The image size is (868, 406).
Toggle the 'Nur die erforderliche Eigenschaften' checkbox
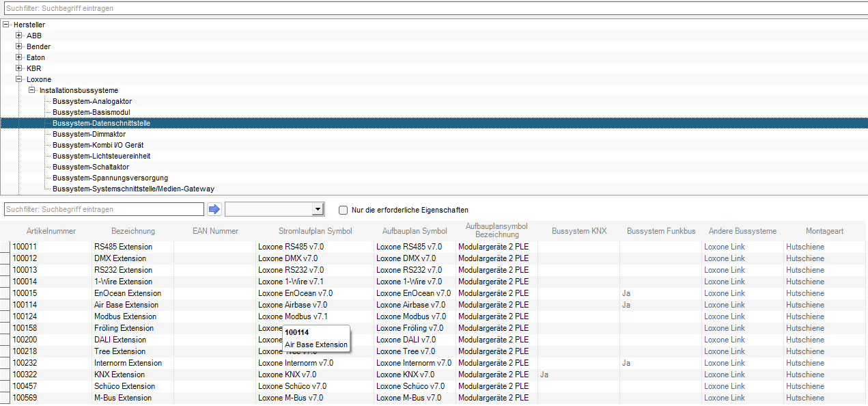tap(344, 210)
